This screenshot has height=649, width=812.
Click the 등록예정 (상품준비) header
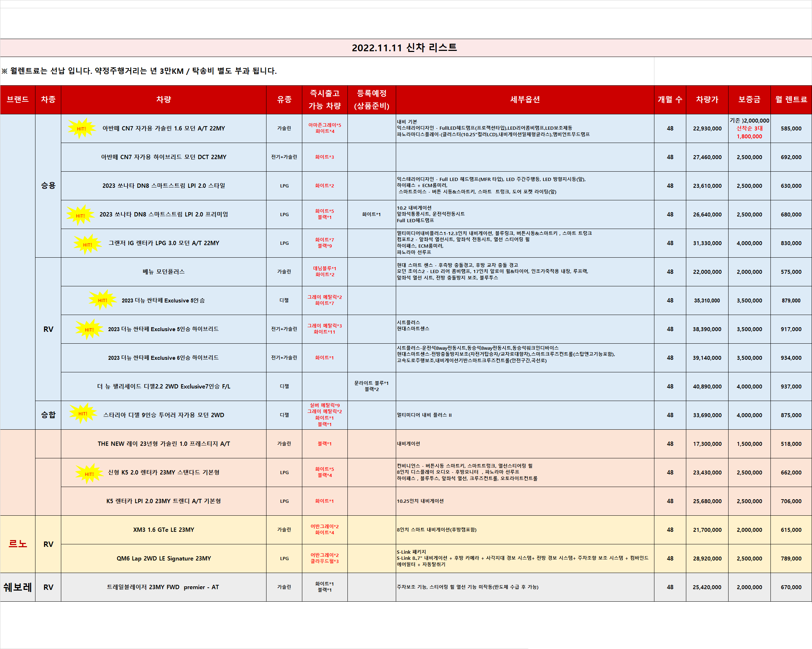(372, 100)
